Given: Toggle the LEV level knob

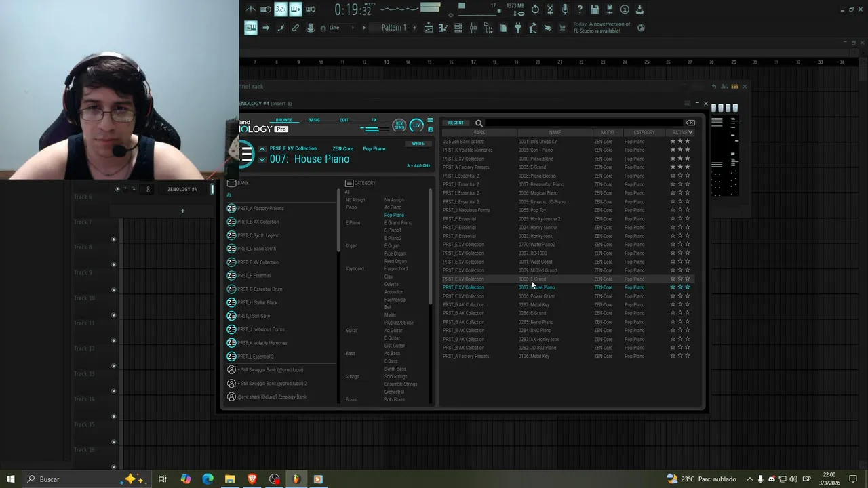Looking at the screenshot, I should (416, 125).
